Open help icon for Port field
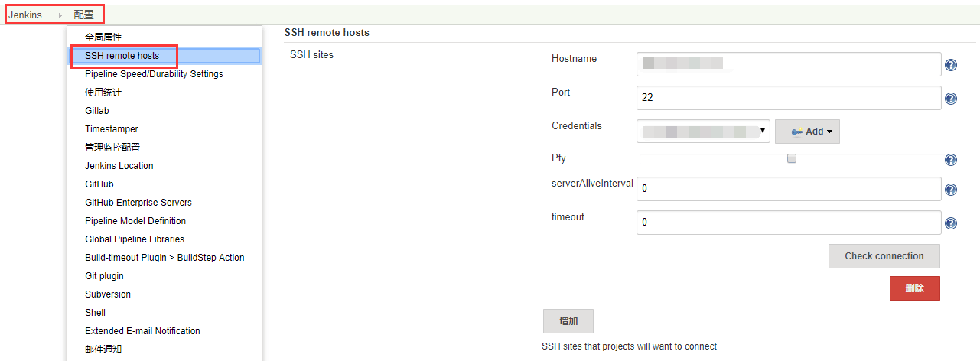The image size is (980, 361). pyautogui.click(x=951, y=99)
